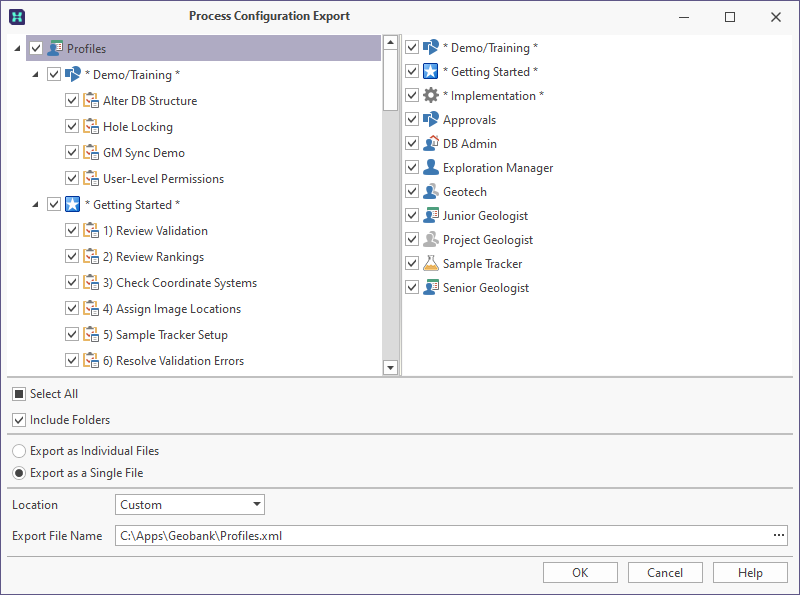800x595 pixels.
Task: Select the User-Level Permissions tree row
Action: (163, 179)
